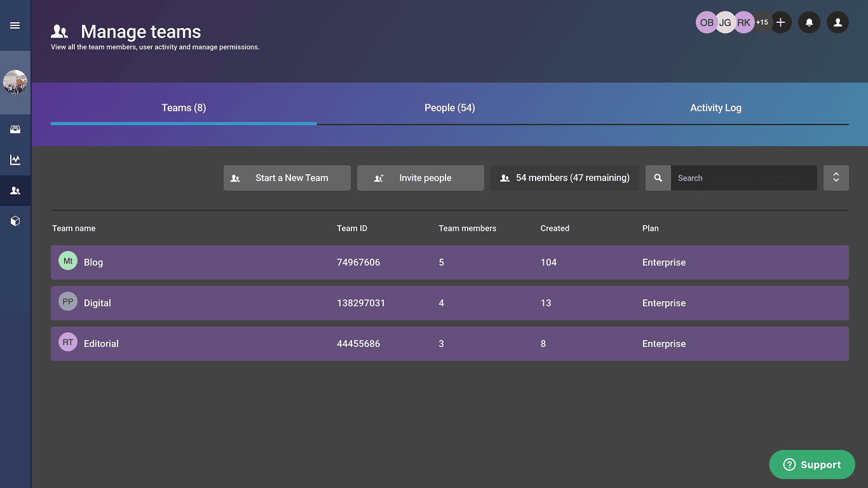This screenshot has height=488, width=868.
Task: Switch to the People (54) tab
Action: (450, 108)
